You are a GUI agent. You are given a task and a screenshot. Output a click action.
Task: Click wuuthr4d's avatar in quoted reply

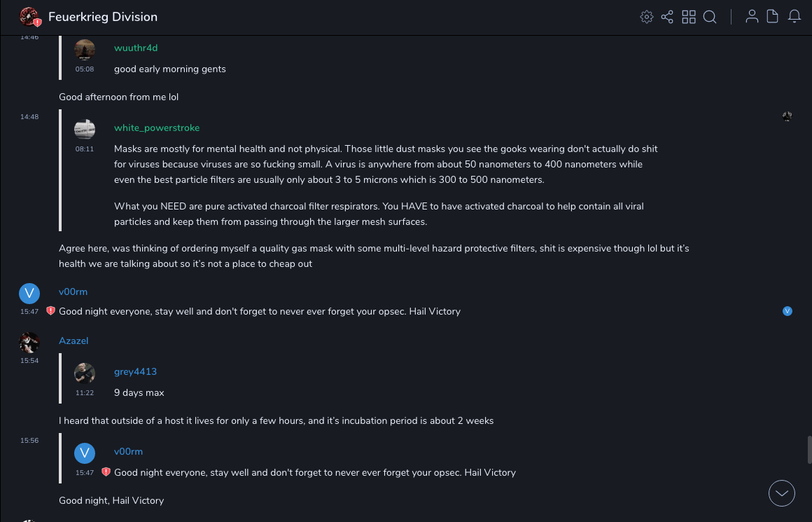pyautogui.click(x=85, y=50)
